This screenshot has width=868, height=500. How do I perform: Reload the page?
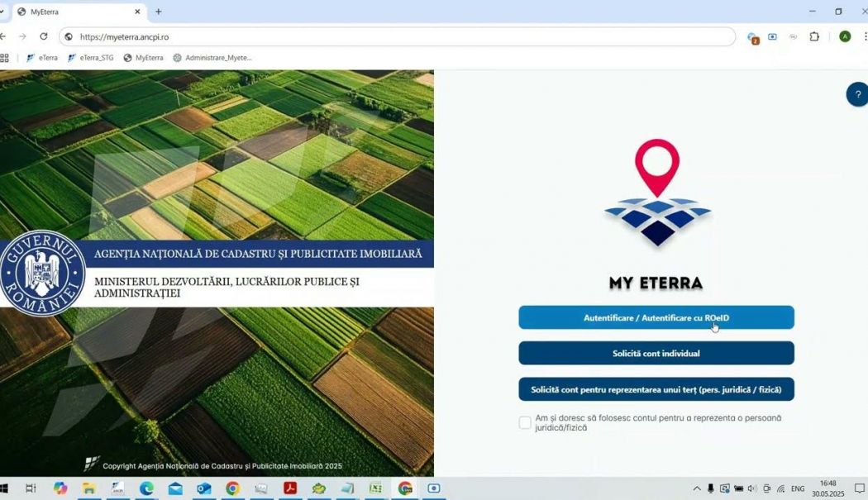(44, 36)
